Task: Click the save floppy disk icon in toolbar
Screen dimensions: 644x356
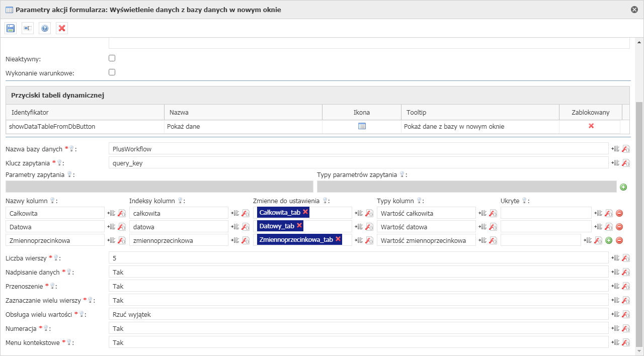Action: (11, 28)
